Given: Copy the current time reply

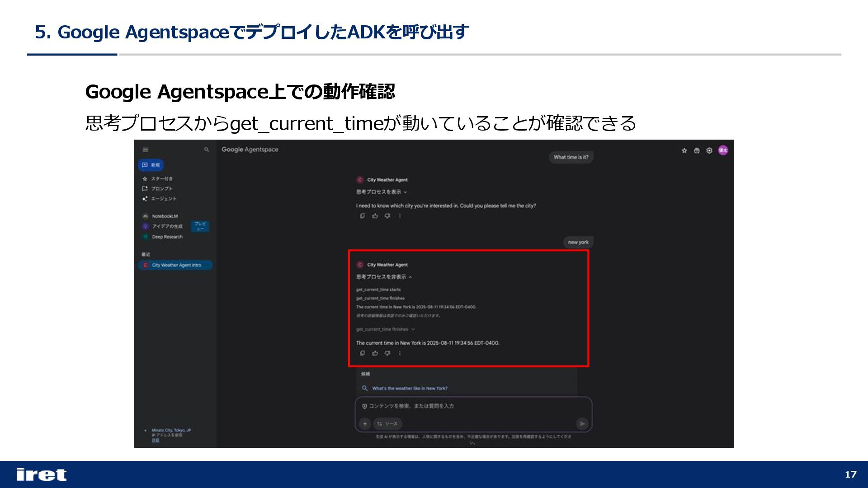Looking at the screenshot, I should 362,353.
